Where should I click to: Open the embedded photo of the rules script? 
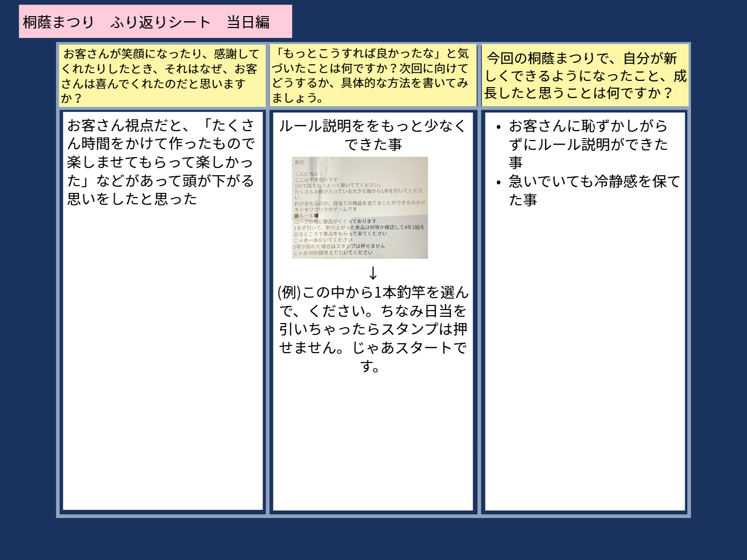[359, 207]
